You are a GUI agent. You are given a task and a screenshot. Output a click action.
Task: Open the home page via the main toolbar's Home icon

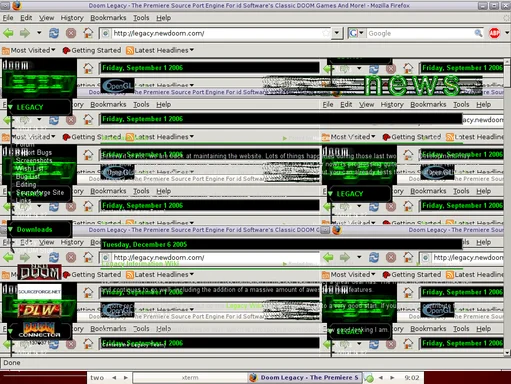tap(88, 33)
